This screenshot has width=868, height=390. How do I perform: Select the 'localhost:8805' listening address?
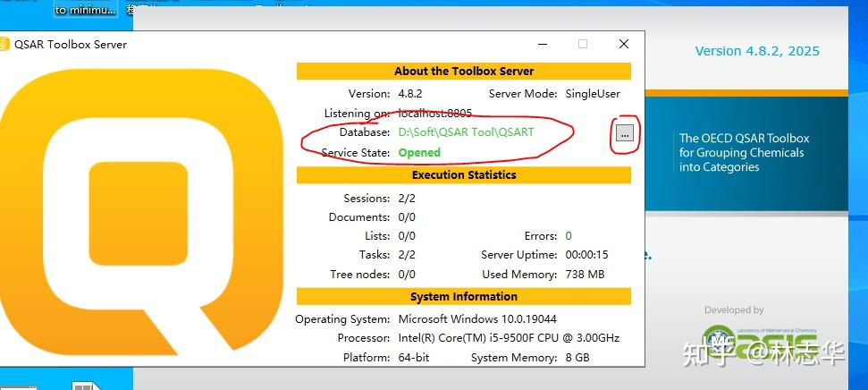click(x=435, y=113)
